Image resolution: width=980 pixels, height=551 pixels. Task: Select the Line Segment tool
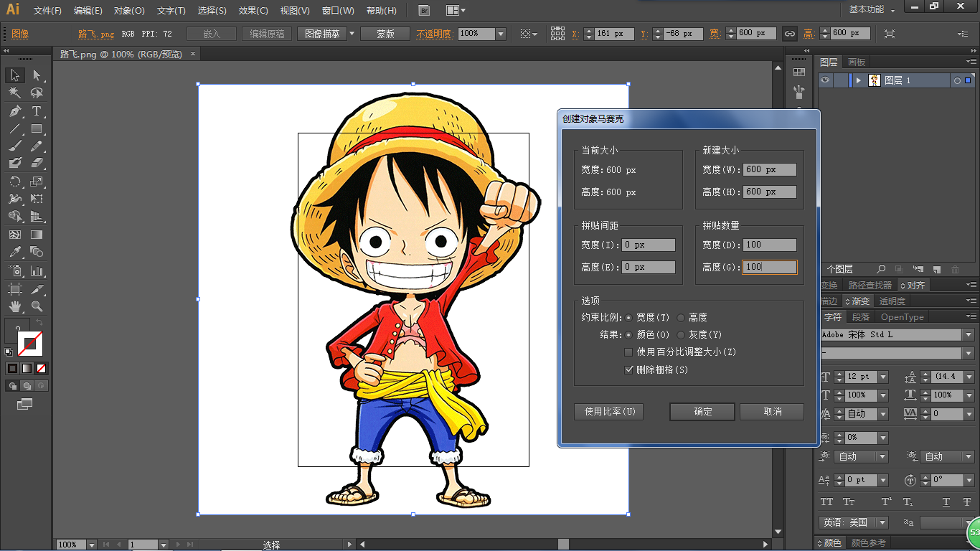[15, 129]
